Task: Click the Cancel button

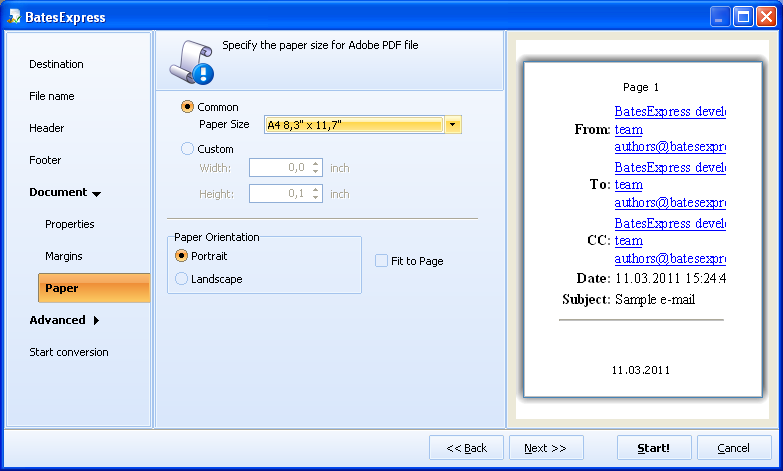Action: coord(734,448)
